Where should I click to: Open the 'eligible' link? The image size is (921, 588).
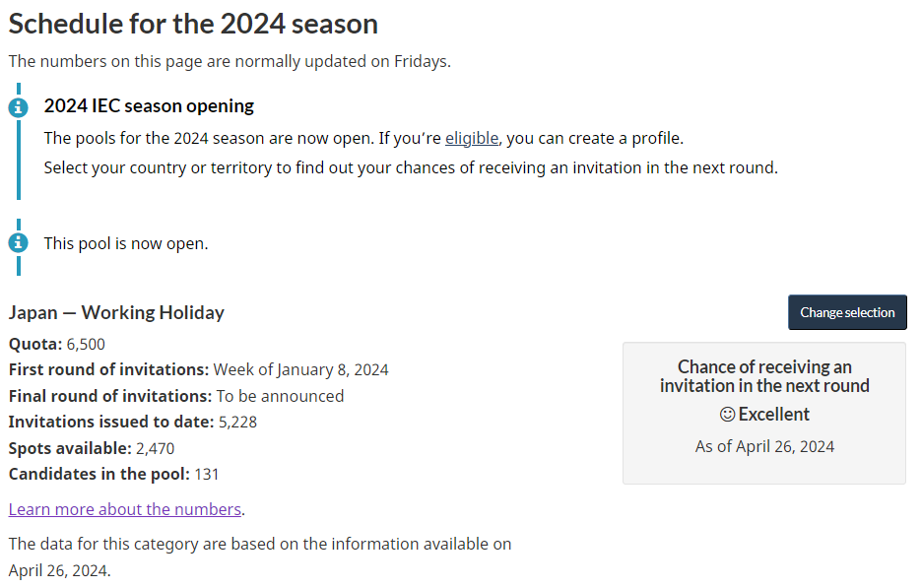pyautogui.click(x=472, y=138)
